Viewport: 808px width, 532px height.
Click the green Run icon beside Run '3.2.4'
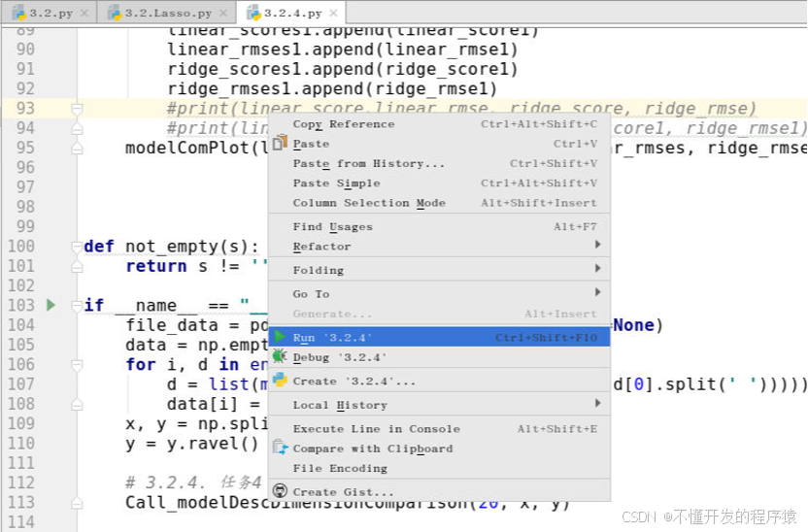(280, 337)
